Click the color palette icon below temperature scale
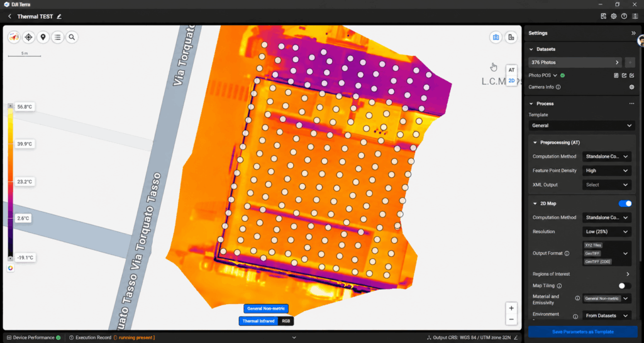 10,268
